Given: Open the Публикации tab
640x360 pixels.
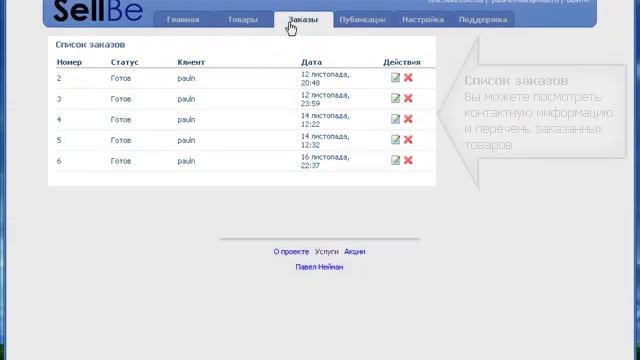Looking at the screenshot, I should tap(362, 20).
